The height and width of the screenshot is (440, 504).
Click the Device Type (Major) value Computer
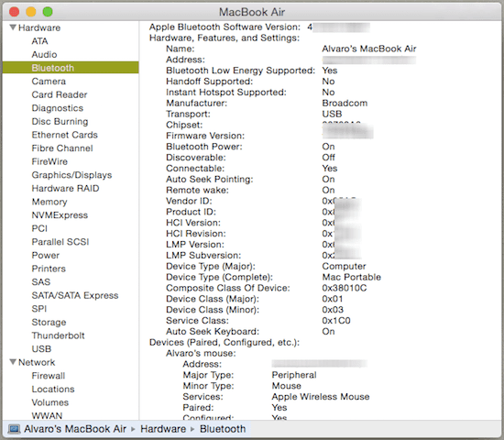344,267
